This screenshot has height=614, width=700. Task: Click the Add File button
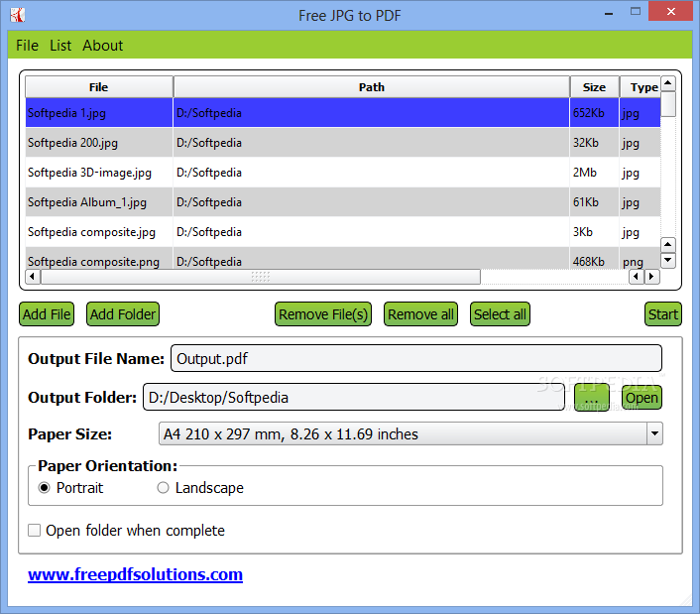point(47,314)
